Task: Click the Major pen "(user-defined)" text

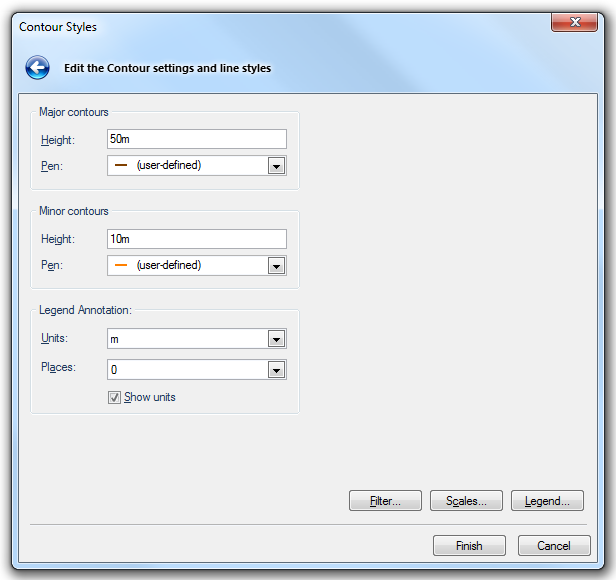Action: (x=168, y=165)
